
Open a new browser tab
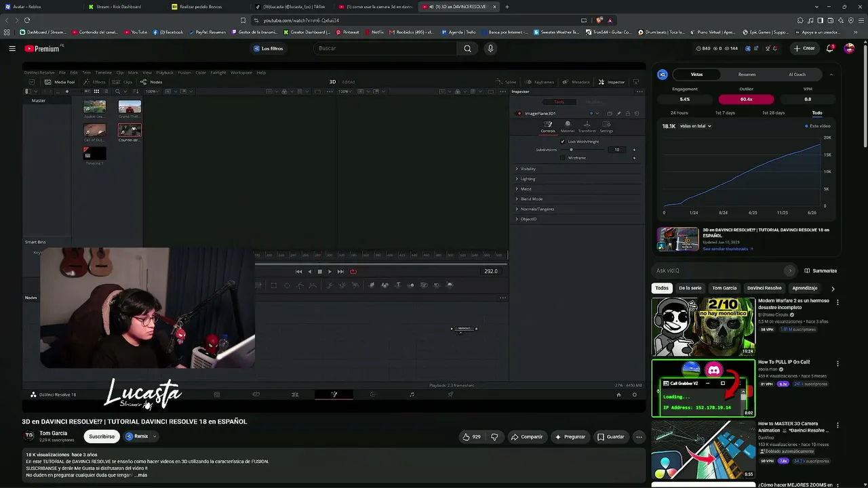[507, 7]
